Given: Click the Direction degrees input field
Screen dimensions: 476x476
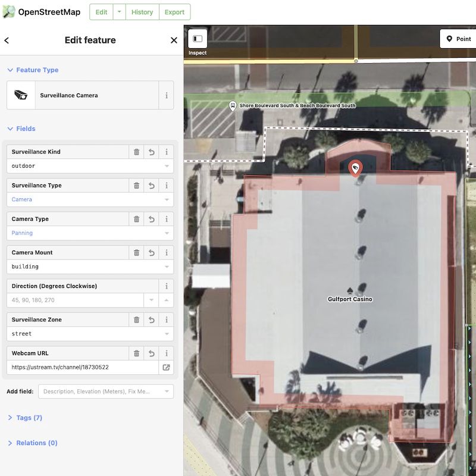Looking at the screenshot, I should pyautogui.click(x=75, y=300).
